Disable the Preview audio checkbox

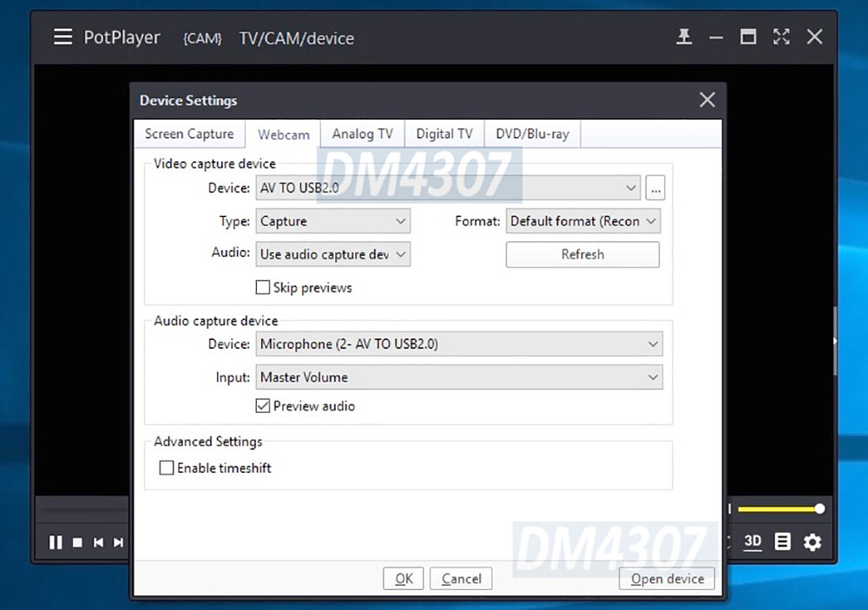[263, 405]
